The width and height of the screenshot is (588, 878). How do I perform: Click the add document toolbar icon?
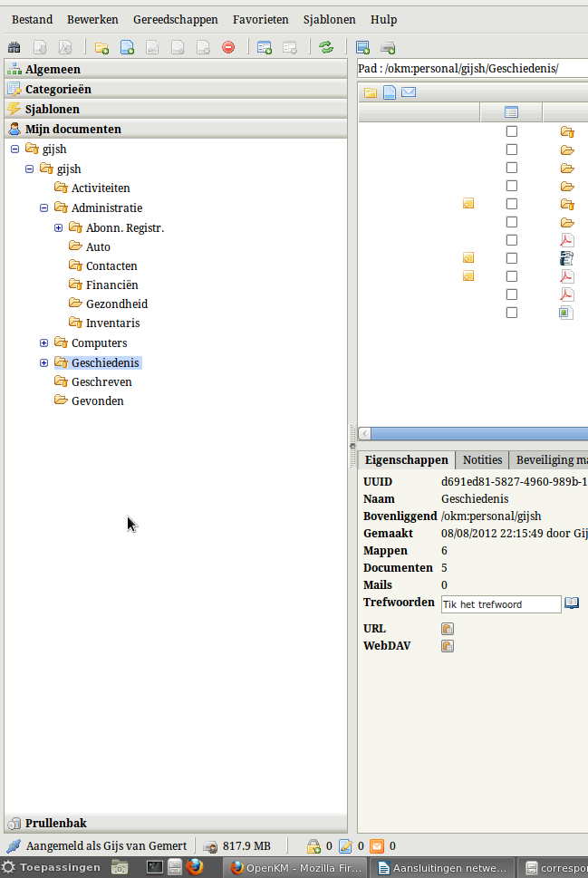tap(127, 48)
